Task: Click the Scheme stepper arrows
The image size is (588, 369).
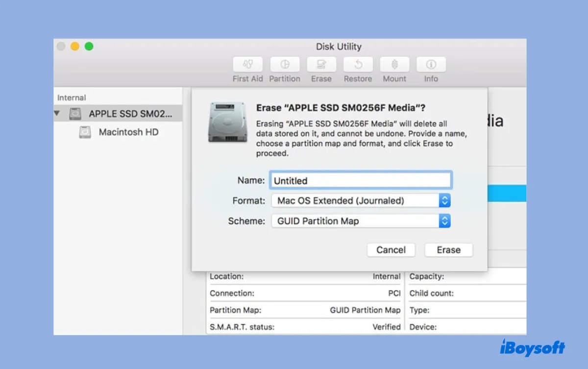Action: [444, 221]
